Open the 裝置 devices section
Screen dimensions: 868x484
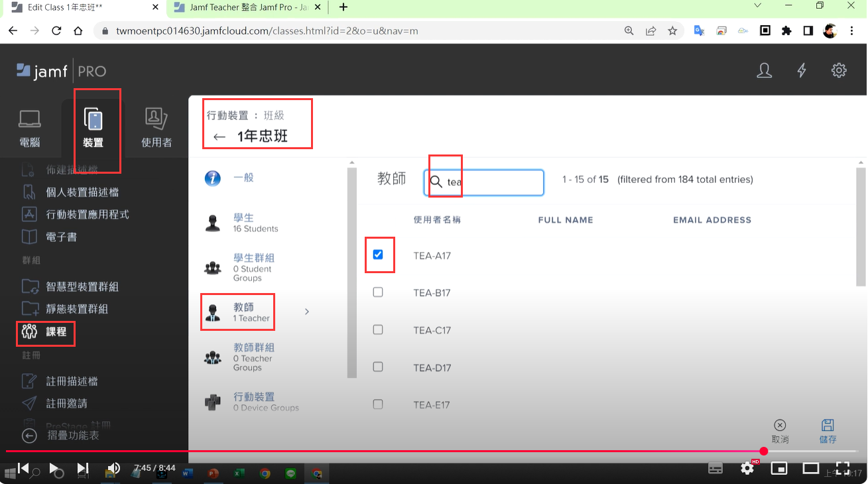coord(93,128)
